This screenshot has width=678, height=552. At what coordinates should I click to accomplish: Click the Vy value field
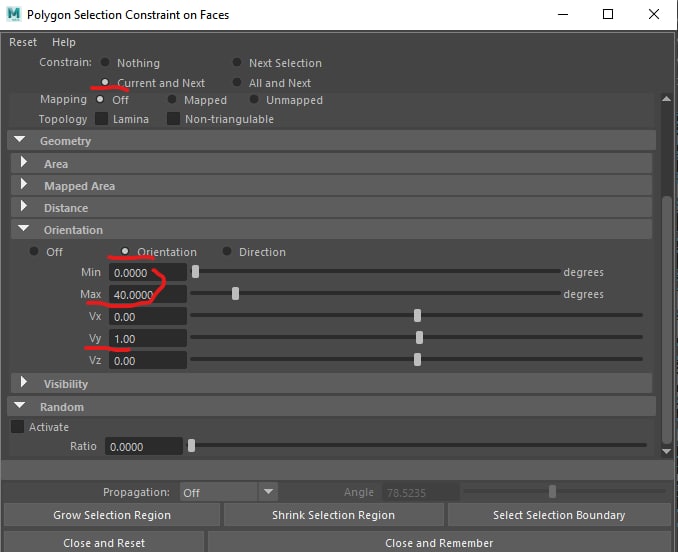147,339
